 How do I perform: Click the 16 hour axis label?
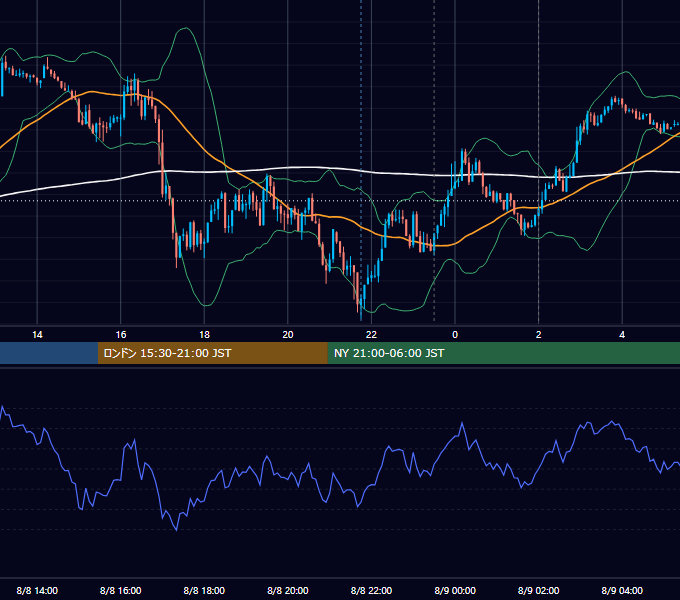point(121,335)
